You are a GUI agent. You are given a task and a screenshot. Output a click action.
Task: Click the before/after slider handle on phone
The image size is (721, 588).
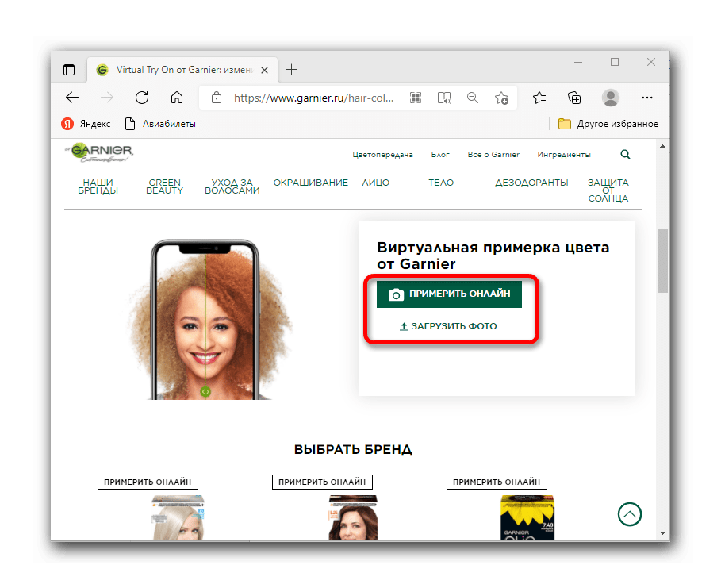coord(205,391)
